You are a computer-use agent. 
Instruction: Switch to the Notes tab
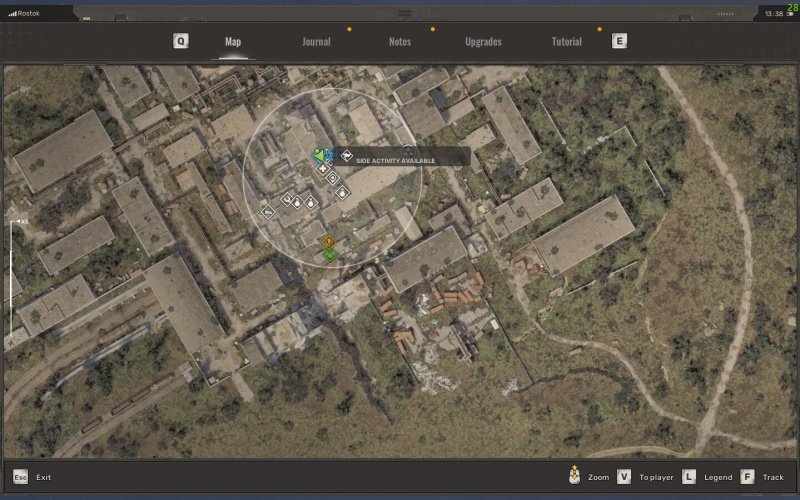[x=400, y=42]
